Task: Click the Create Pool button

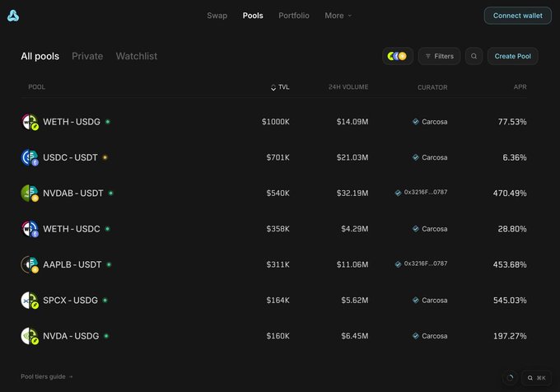Action: pos(512,56)
